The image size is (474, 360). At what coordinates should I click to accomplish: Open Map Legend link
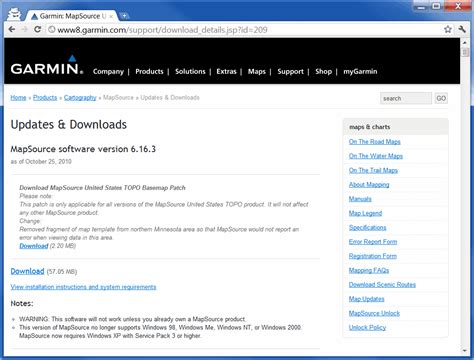[x=365, y=213]
